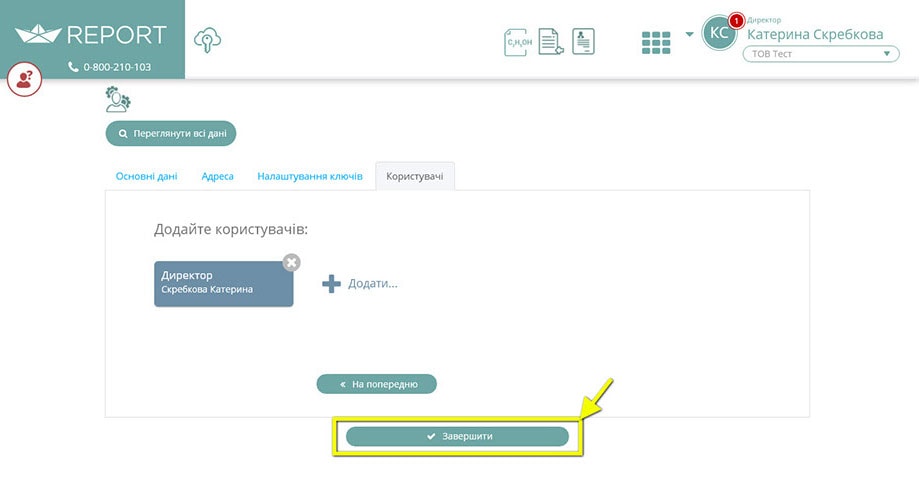The image size is (920, 501).
Task: Open the document with pen report icon
Action: pos(550,42)
